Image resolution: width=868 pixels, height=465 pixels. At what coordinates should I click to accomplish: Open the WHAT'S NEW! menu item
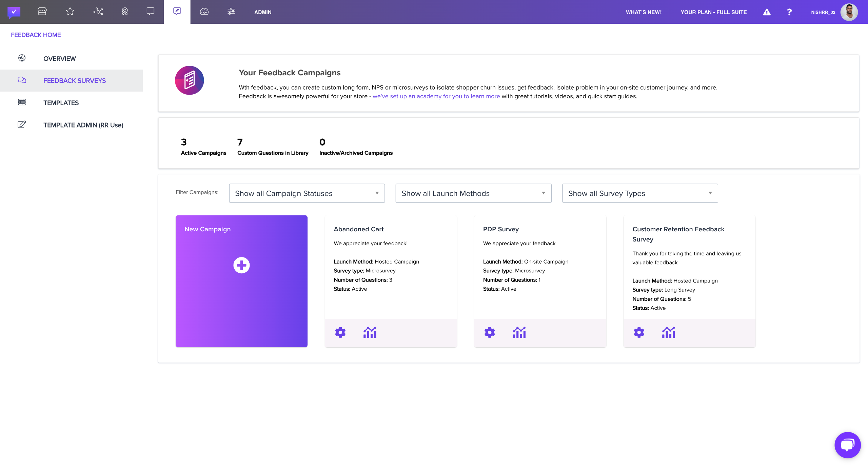click(x=644, y=12)
